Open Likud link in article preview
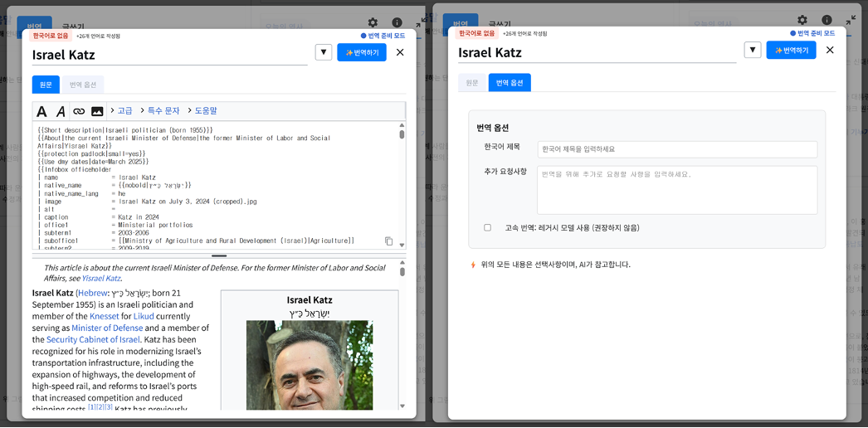Image resolution: width=868 pixels, height=428 pixels. 144,316
